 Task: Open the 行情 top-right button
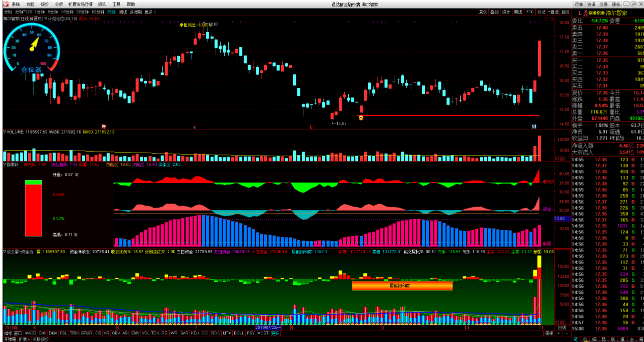(578, 4)
